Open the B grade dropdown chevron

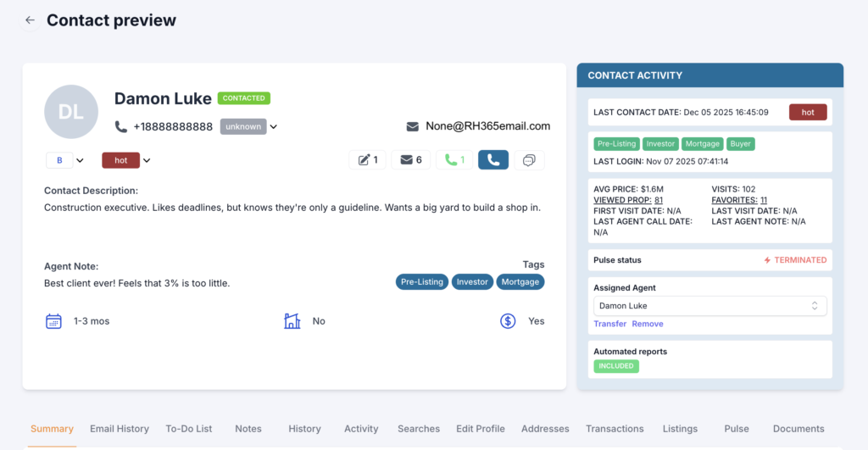click(80, 160)
